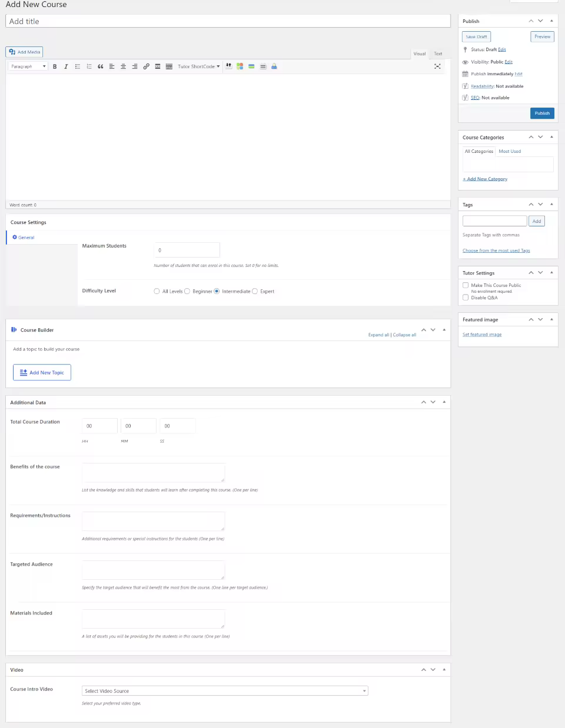Screen dimensions: 565x728
Task: Insert or edit a link
Action: 146,66
